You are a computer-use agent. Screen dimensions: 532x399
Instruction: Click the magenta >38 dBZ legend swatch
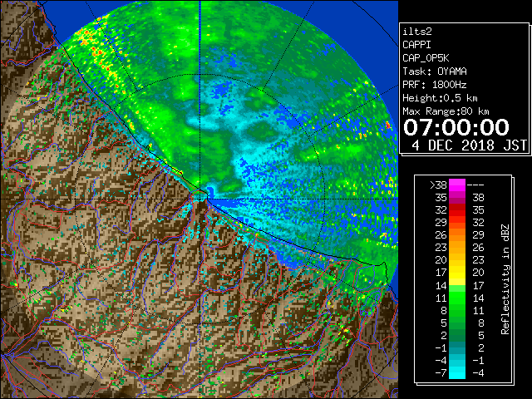click(x=457, y=185)
